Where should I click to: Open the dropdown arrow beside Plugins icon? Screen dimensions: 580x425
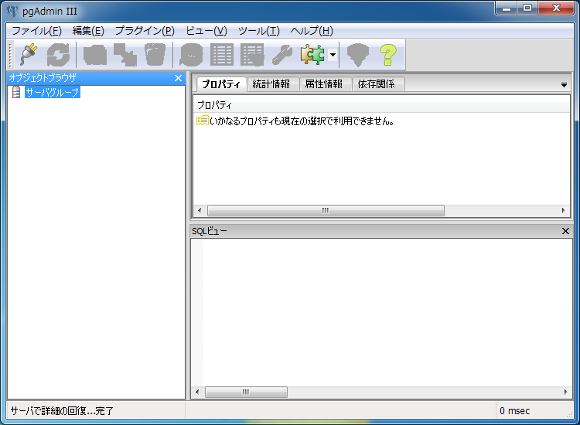333,55
